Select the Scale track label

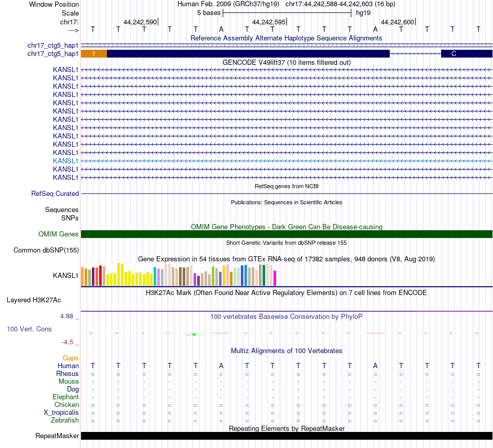click(70, 13)
